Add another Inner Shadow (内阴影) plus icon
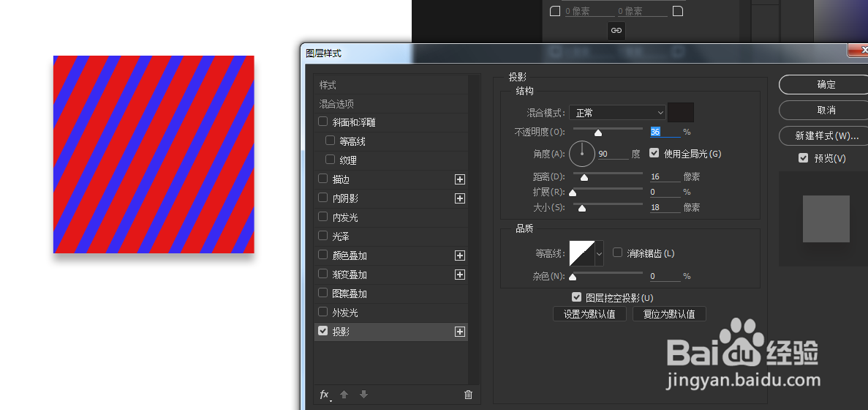The image size is (868, 410). (x=459, y=198)
